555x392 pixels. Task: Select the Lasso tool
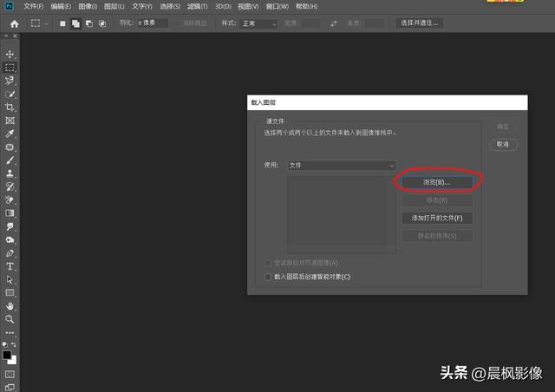pyautogui.click(x=10, y=81)
